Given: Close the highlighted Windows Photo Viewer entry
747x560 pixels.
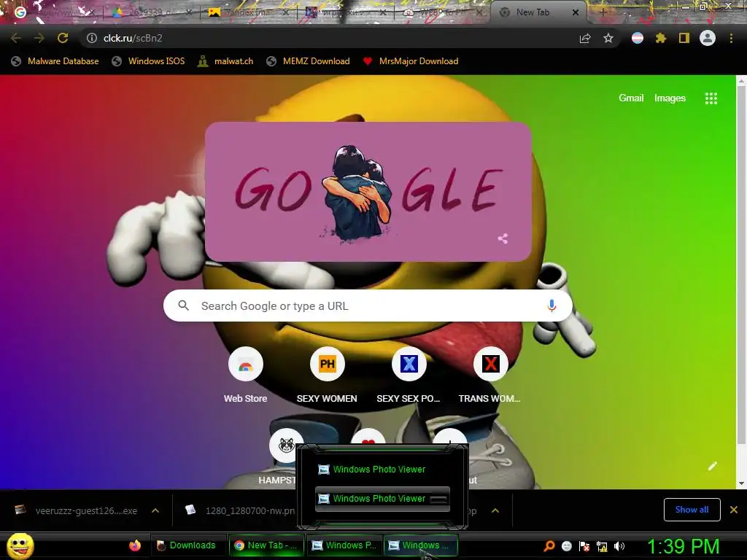Looking at the screenshot, I should pyautogui.click(x=438, y=499).
